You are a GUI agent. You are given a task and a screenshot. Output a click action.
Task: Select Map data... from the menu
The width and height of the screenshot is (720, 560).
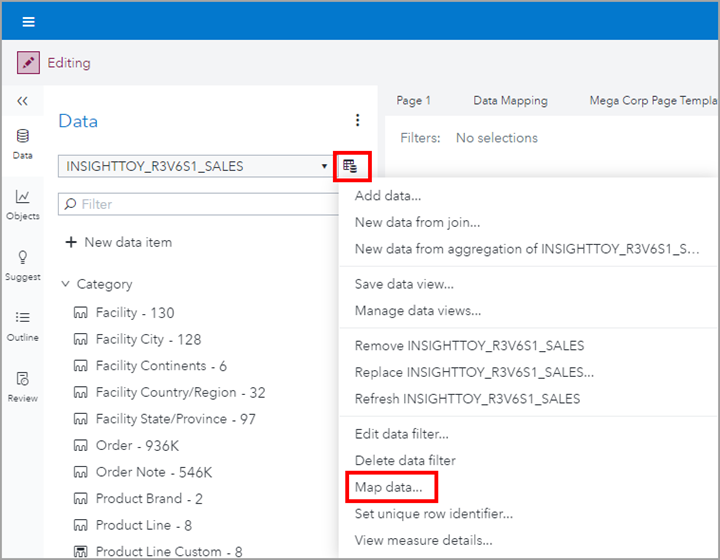(389, 487)
